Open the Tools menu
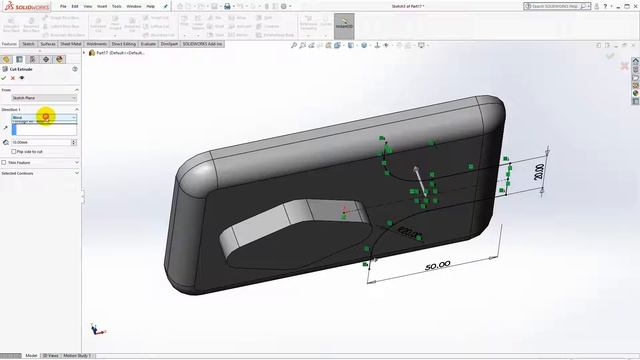The height and width of the screenshot is (360, 640). point(117,6)
